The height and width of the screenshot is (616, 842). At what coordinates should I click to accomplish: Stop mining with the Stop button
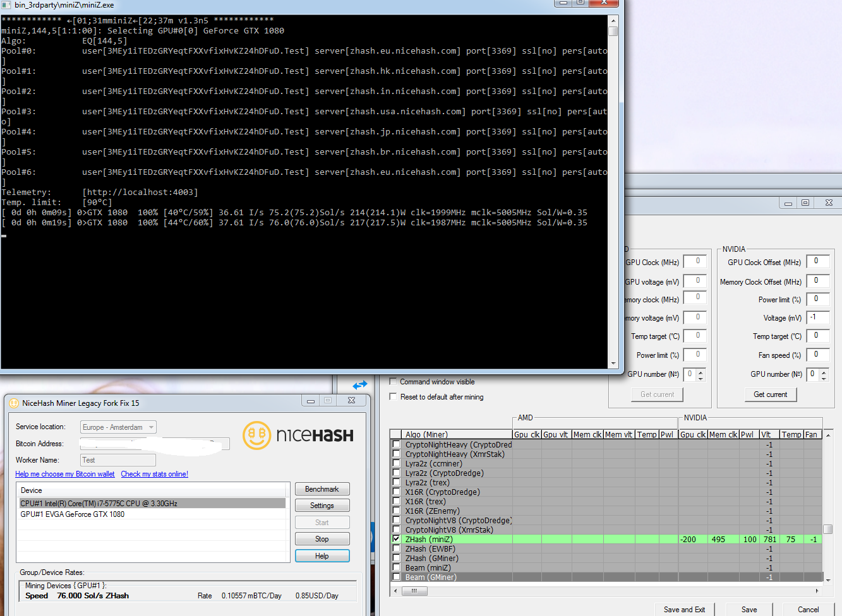(x=322, y=539)
